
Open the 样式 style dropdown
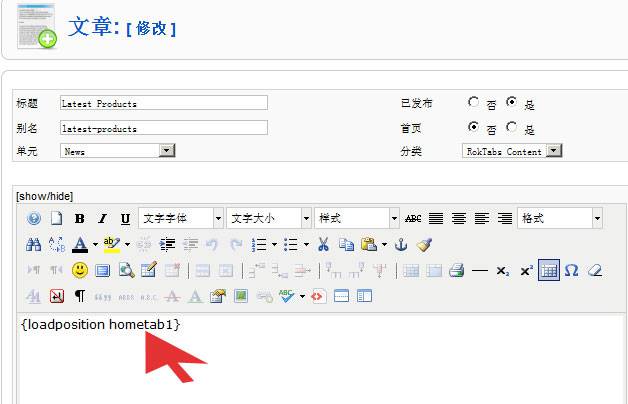pyautogui.click(x=357, y=218)
